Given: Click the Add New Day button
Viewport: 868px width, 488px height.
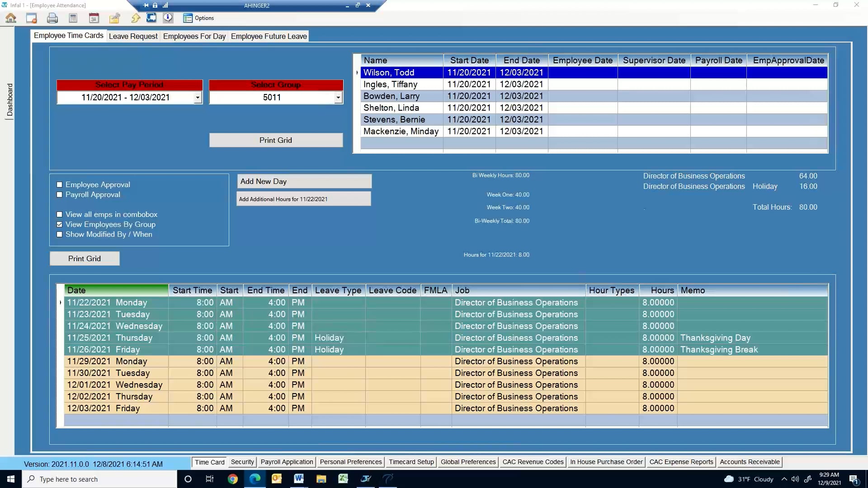Looking at the screenshot, I should 304,181.
